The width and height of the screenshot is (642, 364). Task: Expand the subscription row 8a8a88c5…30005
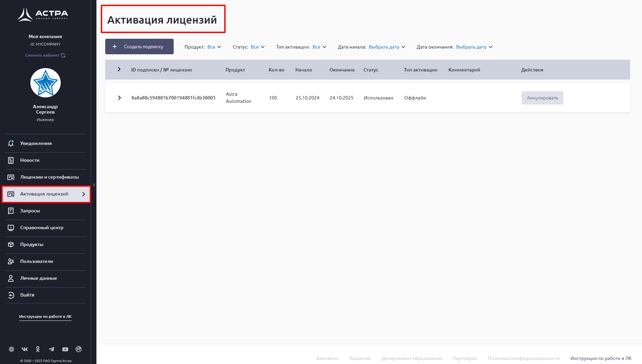[x=119, y=98]
